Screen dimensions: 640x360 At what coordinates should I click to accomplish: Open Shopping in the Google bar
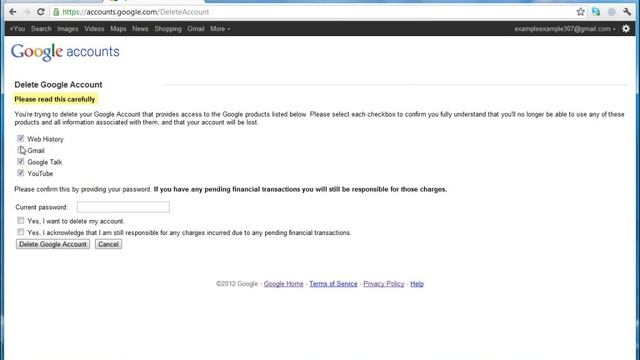(168, 29)
